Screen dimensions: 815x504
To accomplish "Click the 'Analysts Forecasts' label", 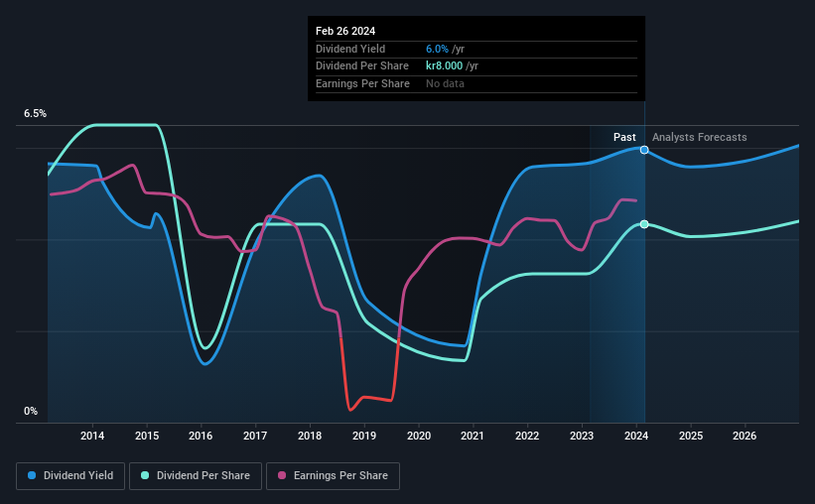I will pos(700,137).
